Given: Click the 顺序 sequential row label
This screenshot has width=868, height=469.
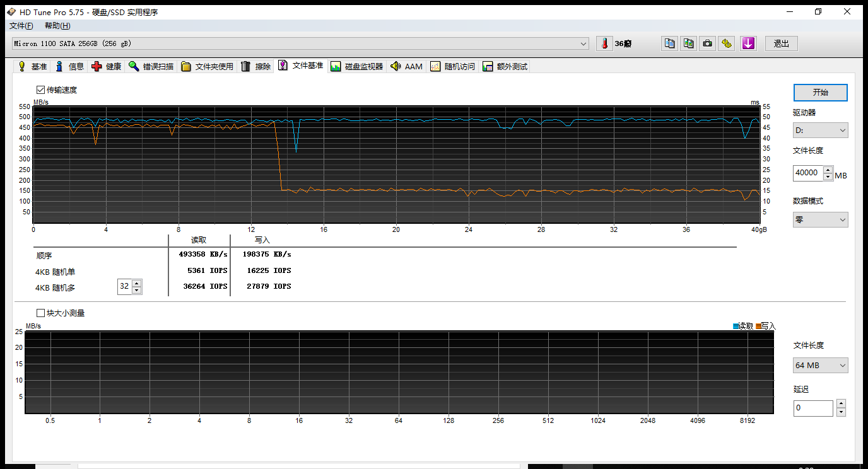Looking at the screenshot, I should pyautogui.click(x=44, y=256).
